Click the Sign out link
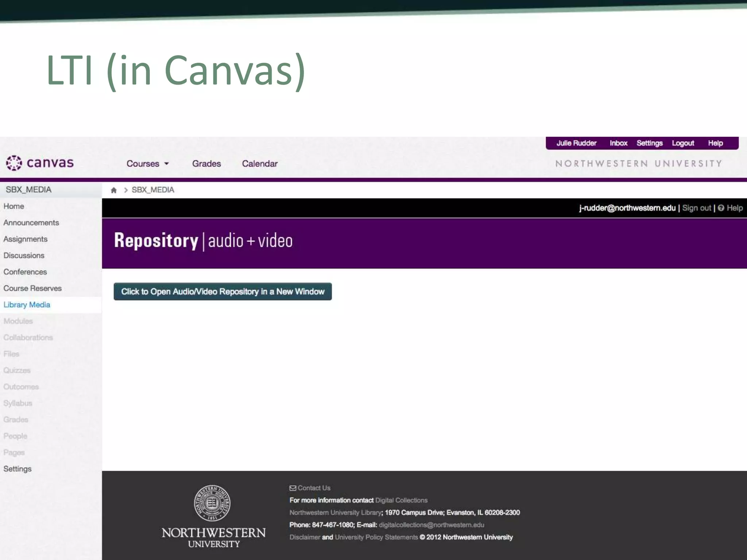 click(x=696, y=208)
